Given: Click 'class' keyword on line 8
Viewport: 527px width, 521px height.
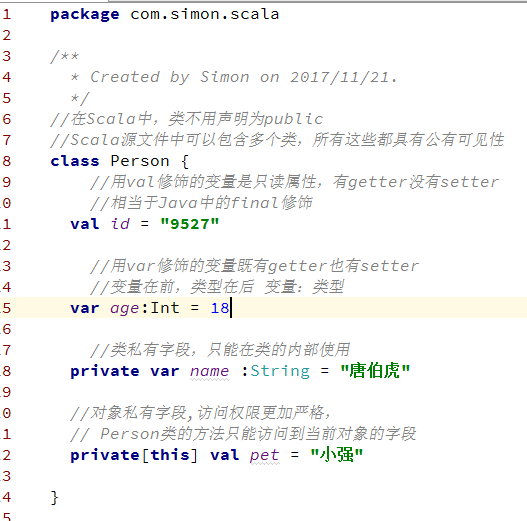Looking at the screenshot, I should coord(75,161).
